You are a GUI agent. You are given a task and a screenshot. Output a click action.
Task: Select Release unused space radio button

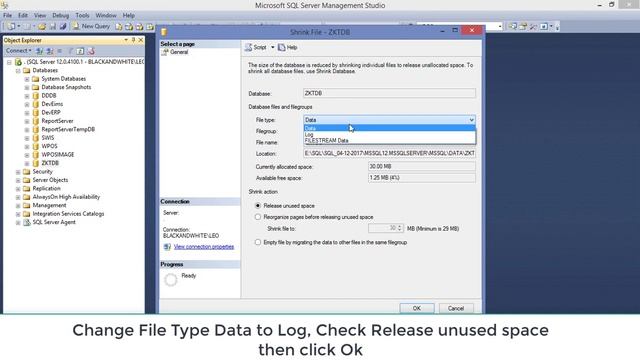tap(258, 206)
